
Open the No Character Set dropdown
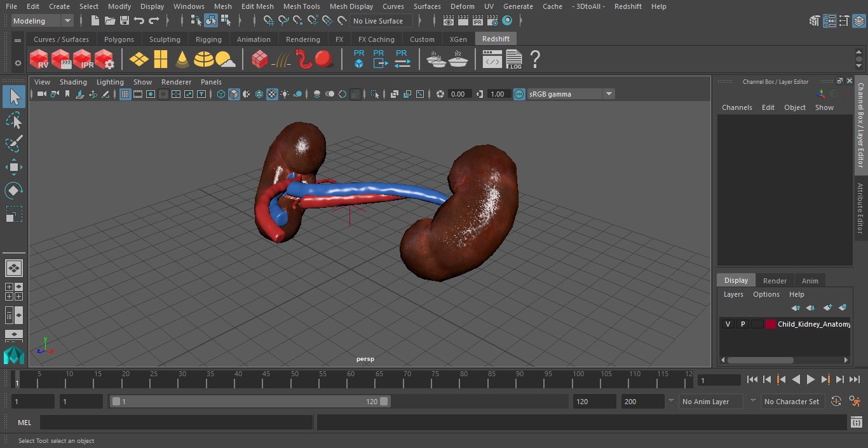tap(792, 402)
